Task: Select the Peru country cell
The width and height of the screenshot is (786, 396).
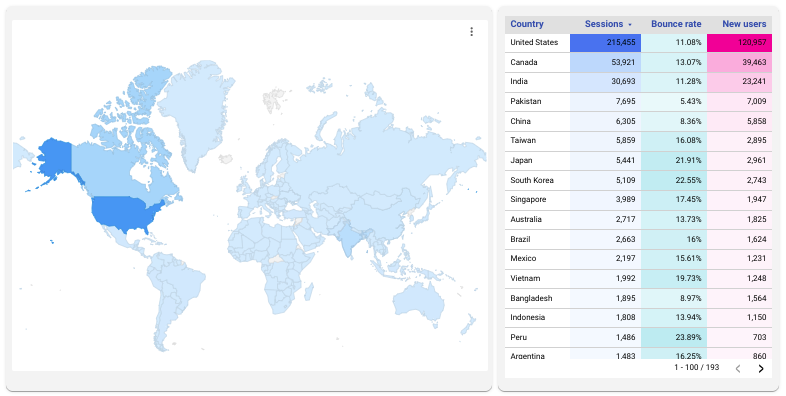Action: pos(537,337)
